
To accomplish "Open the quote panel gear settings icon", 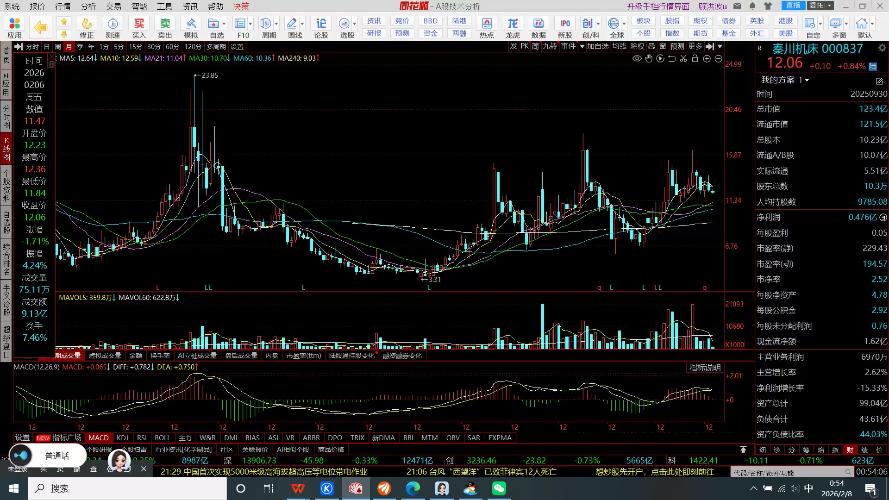I will coord(882,48).
